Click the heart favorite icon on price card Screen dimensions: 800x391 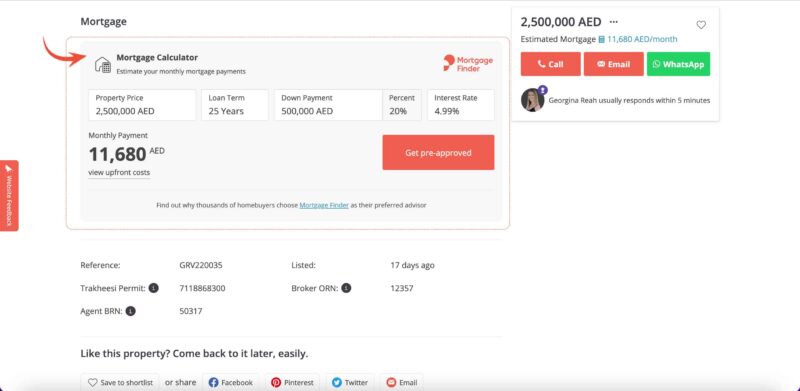pos(701,25)
